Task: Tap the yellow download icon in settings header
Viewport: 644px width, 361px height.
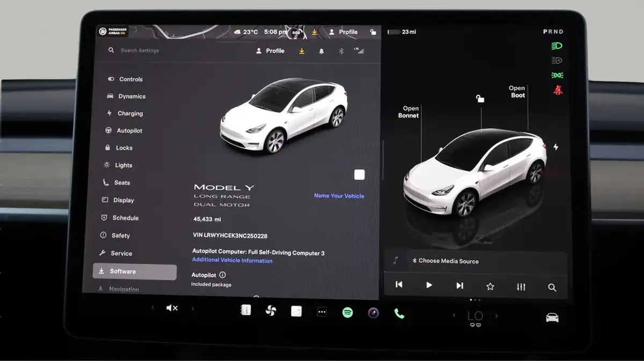Action: 302,51
